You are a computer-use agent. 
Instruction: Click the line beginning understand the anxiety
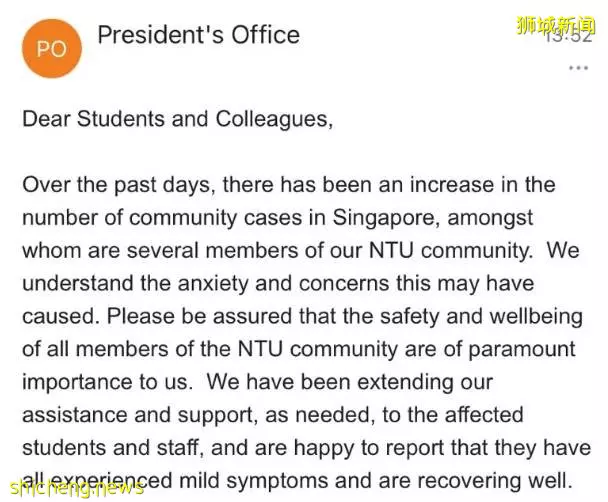(x=278, y=284)
